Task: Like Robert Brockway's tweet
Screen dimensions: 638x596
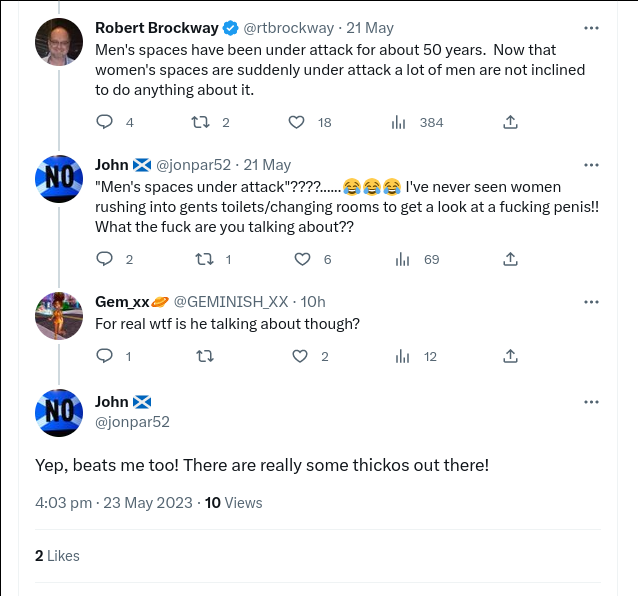Action: [296, 122]
